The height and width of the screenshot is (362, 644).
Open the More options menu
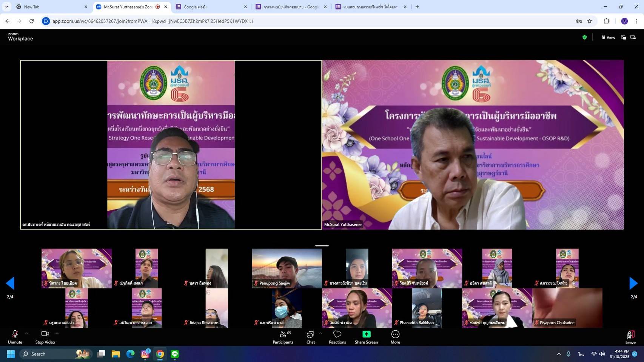[x=395, y=337]
